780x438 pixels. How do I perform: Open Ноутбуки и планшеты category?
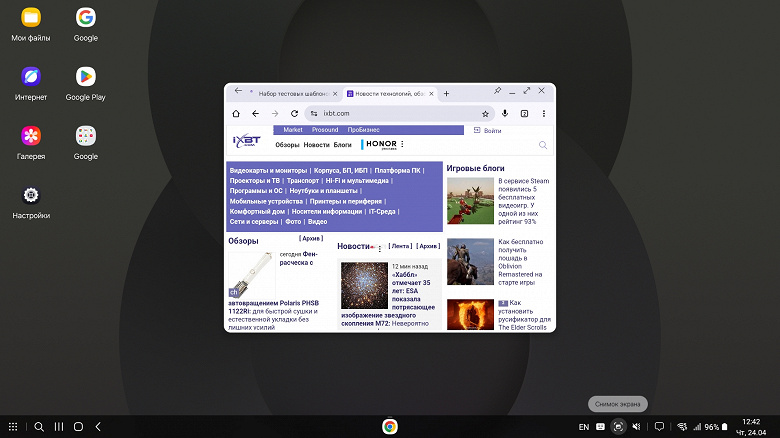tap(323, 191)
